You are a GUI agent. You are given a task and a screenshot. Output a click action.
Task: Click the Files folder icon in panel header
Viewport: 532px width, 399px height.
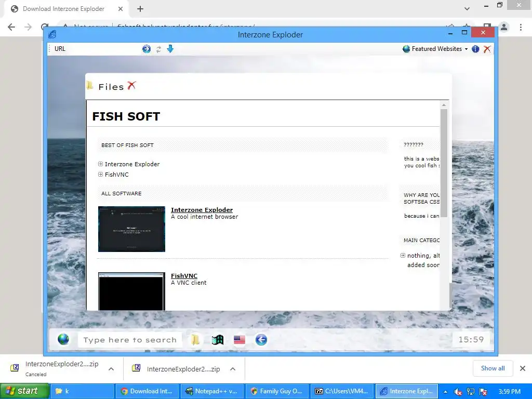click(90, 86)
